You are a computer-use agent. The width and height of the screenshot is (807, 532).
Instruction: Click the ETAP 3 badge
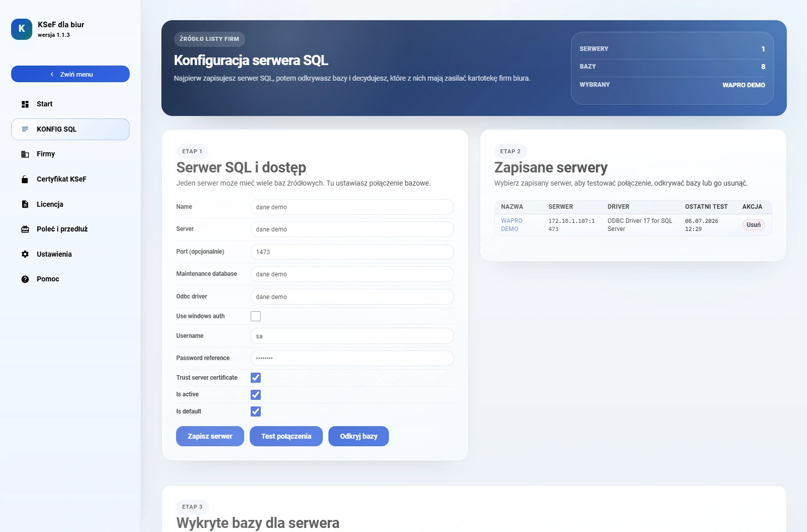click(192, 507)
